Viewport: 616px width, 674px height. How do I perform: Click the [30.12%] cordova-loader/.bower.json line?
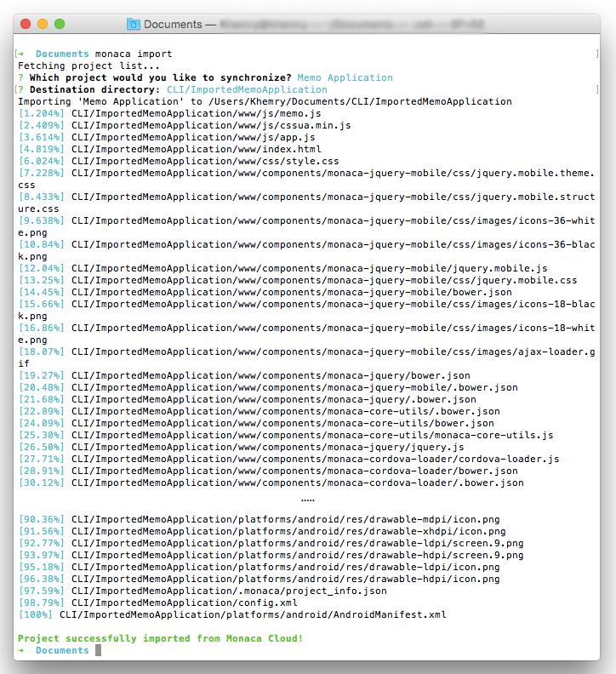click(x=271, y=483)
